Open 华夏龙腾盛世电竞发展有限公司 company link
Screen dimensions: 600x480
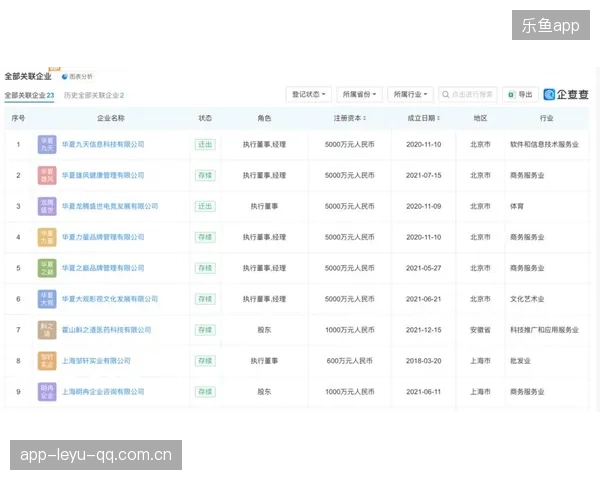(110, 206)
